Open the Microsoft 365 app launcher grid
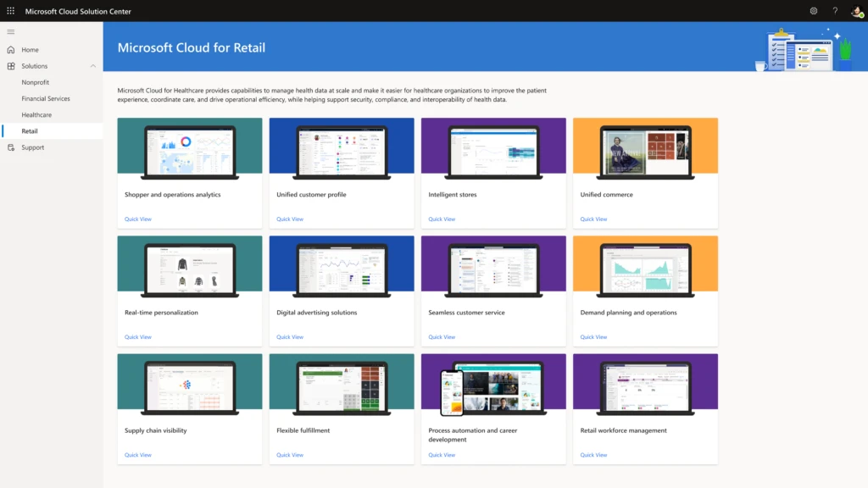The height and width of the screenshot is (488, 868). [9, 11]
